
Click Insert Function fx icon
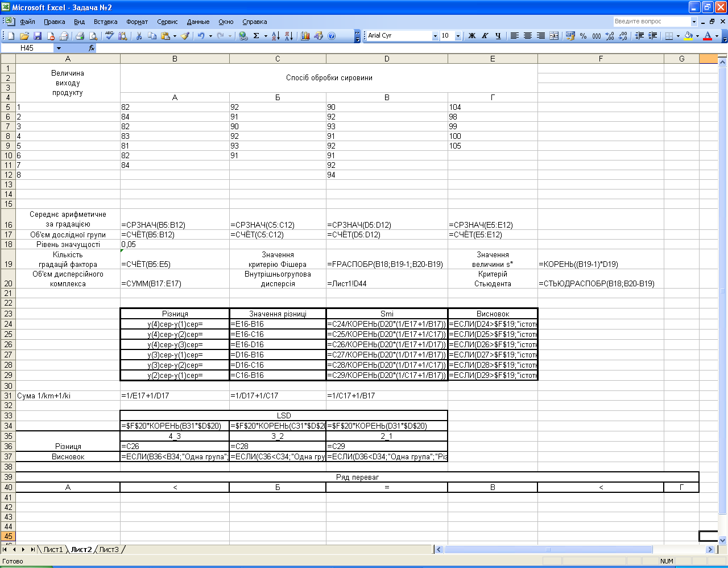(92, 48)
